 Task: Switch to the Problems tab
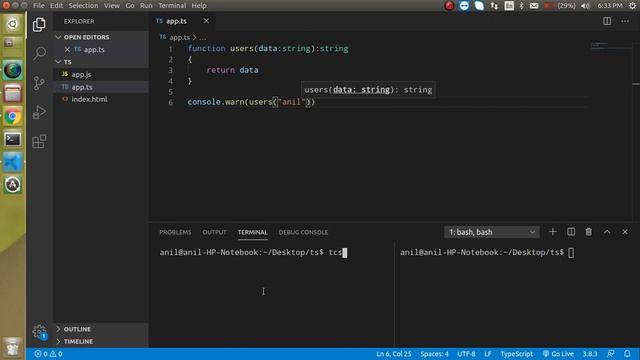point(175,232)
